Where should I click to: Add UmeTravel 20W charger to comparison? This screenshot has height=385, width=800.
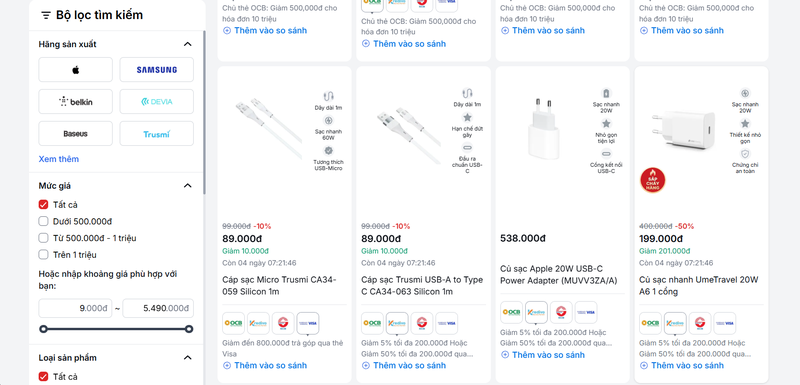pos(682,365)
